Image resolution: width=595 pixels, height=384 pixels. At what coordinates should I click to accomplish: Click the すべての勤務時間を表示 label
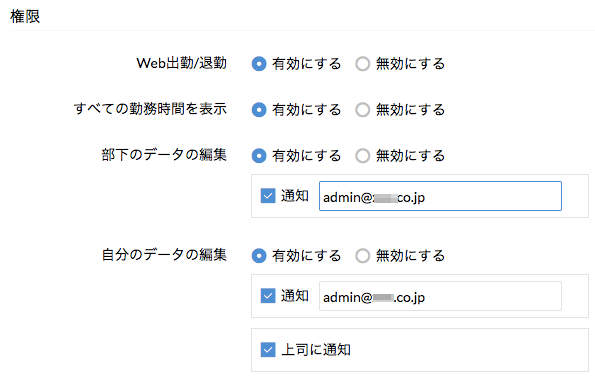(x=150, y=109)
